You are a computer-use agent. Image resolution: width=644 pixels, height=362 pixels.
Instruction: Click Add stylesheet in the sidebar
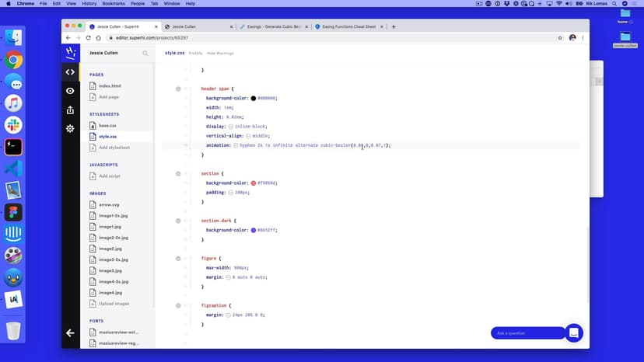coord(114,147)
